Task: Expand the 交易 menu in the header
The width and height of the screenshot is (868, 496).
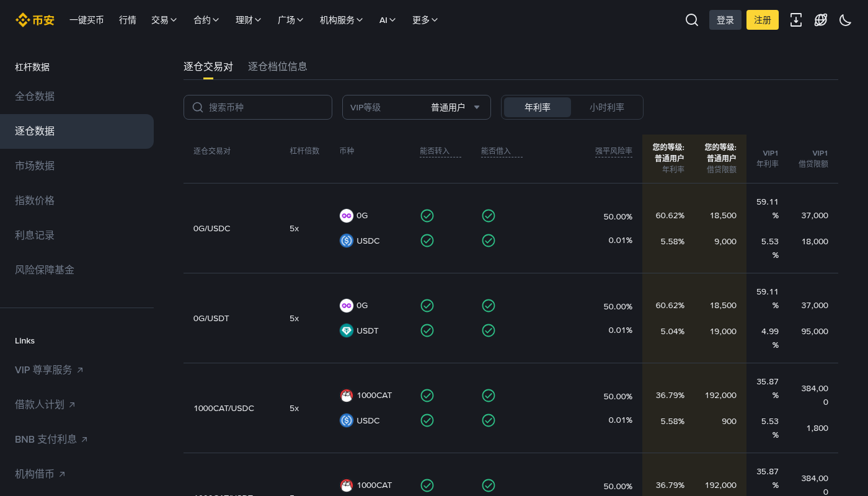Action: (164, 20)
